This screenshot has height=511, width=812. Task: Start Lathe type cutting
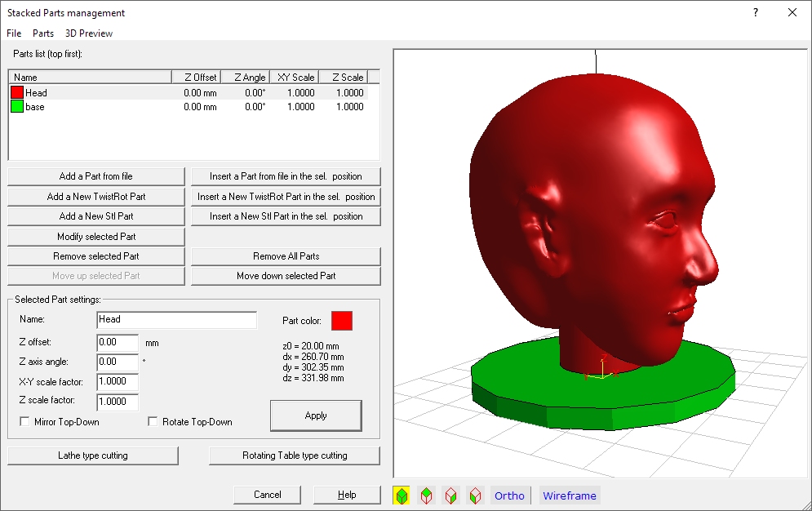pyautogui.click(x=93, y=455)
